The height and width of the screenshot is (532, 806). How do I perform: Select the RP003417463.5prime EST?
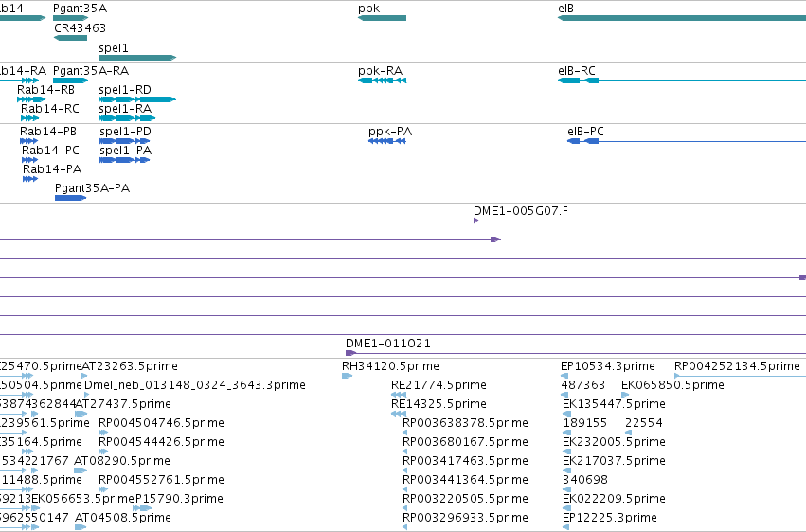pos(405,470)
